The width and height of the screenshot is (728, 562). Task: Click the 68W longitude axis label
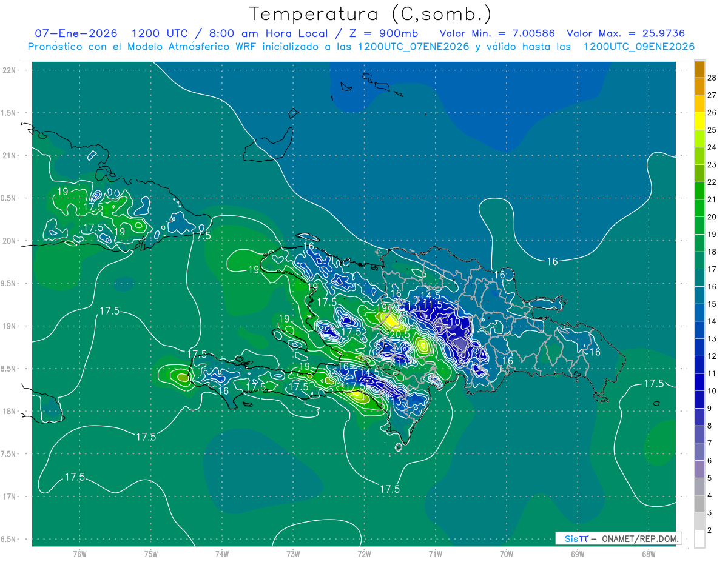[x=648, y=554]
